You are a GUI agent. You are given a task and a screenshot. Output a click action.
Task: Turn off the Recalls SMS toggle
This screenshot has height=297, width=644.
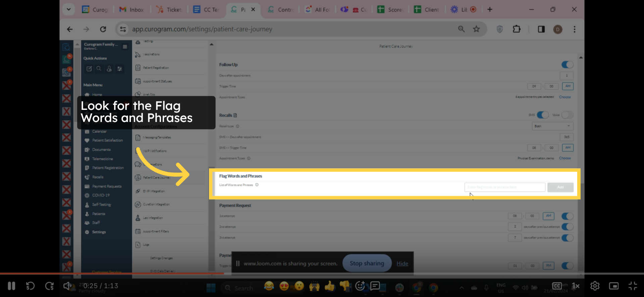(543, 115)
